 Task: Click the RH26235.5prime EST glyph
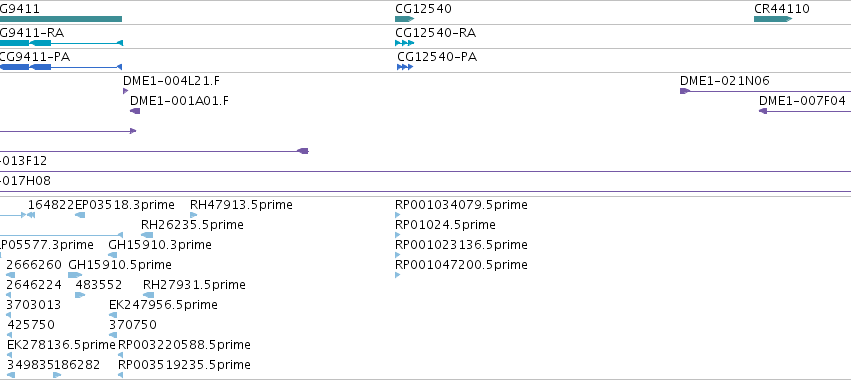147,235
